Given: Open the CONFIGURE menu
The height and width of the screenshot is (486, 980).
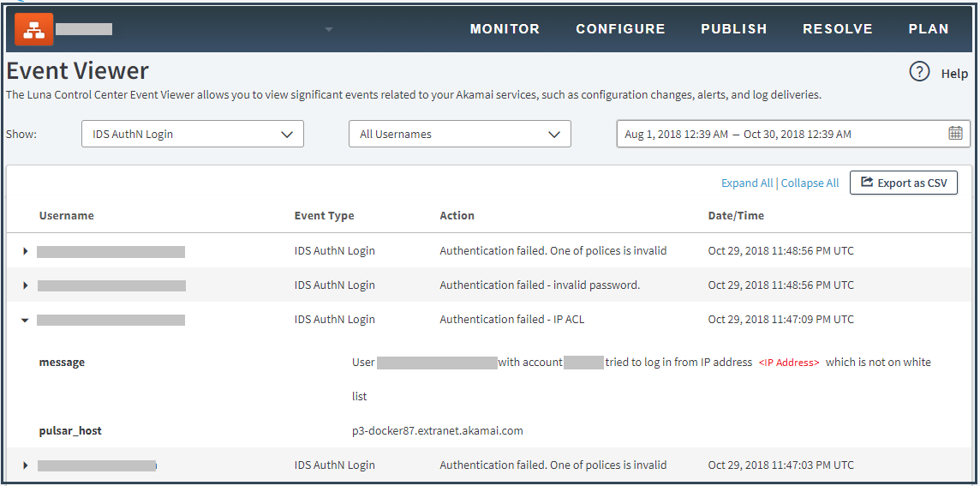Looking at the screenshot, I should 620,29.
